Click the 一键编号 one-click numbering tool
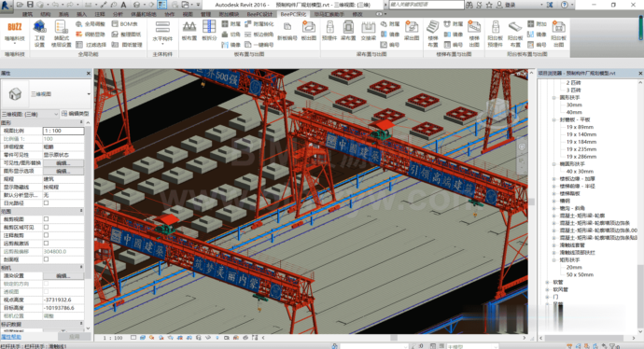Image resolution: width=644 pixels, height=349 pixels. coord(259,45)
